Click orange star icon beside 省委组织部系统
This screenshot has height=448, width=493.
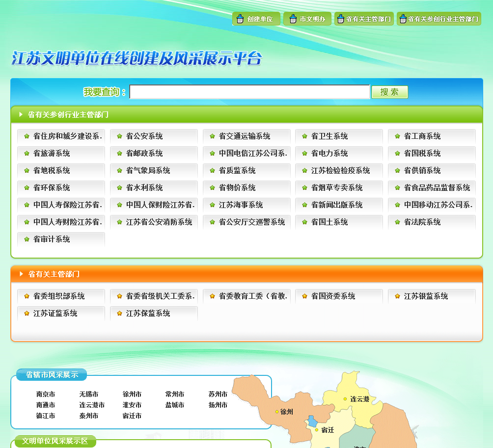click(x=27, y=296)
